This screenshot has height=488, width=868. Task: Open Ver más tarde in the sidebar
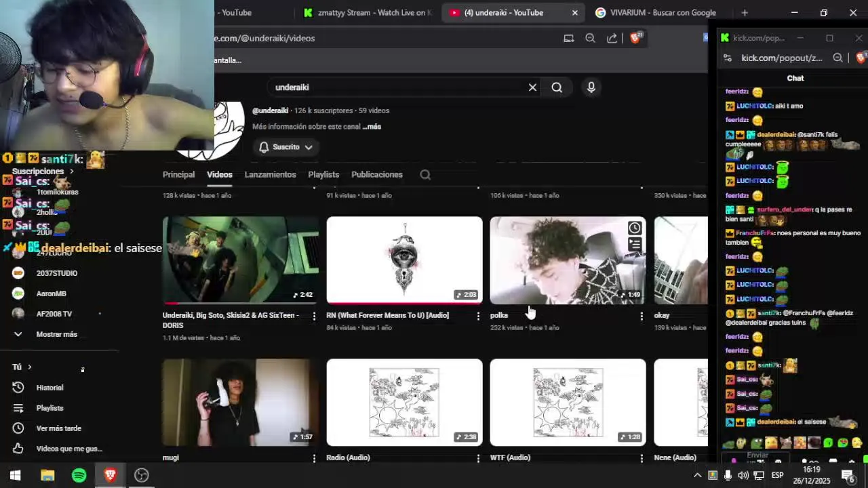[x=59, y=428]
